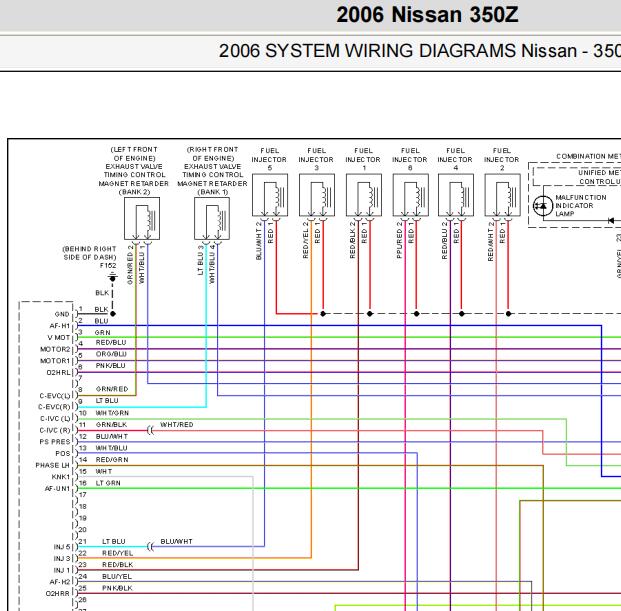Click the 'C-IVC (L)' pin label
Screen dimensions: 621x611
[x=55, y=419]
